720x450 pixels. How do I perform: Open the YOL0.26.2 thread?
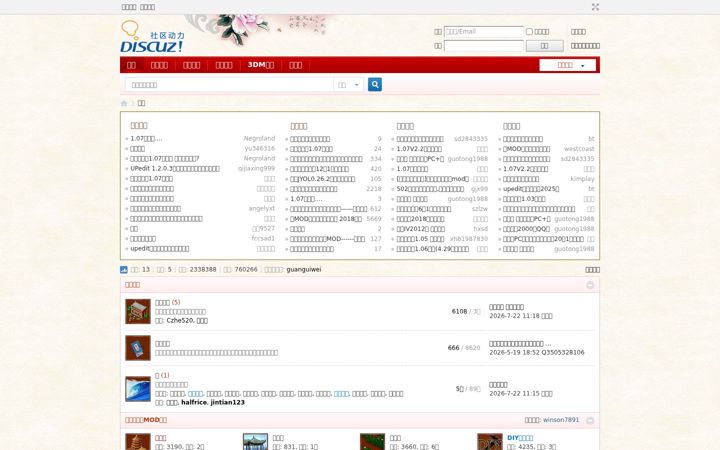point(322,179)
